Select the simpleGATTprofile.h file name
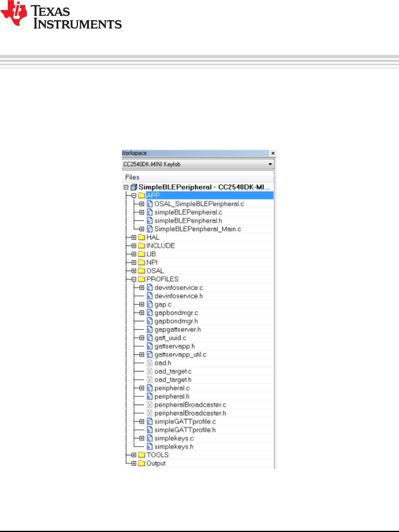 pos(185,430)
